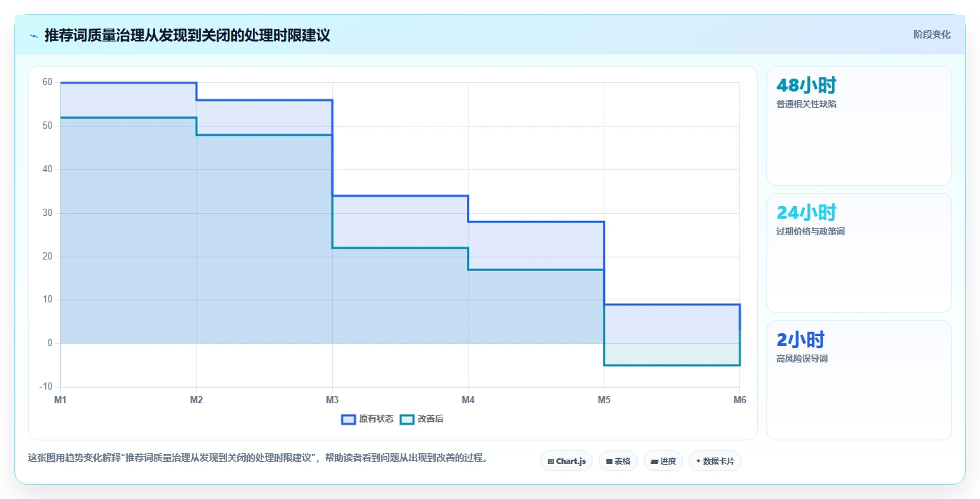
Task: Toggle the 改善后 legend swatch
Action: 407,419
